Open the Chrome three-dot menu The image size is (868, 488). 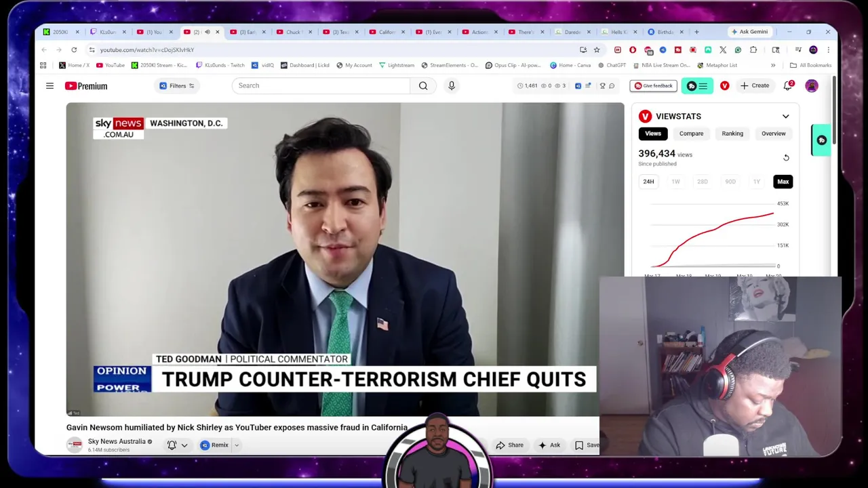click(x=828, y=49)
